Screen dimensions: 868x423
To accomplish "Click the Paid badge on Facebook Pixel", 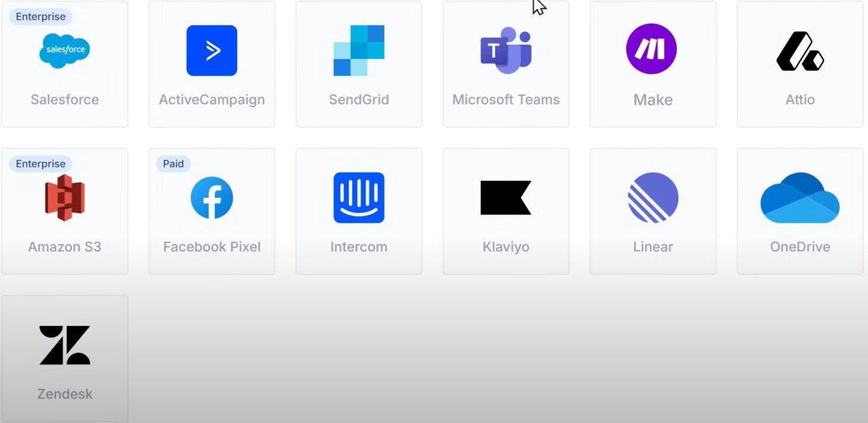I will pos(173,163).
